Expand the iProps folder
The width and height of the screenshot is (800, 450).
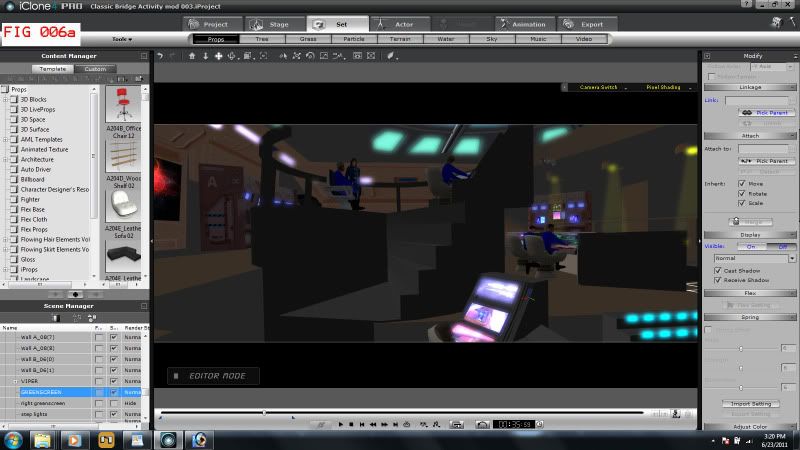click(6, 269)
